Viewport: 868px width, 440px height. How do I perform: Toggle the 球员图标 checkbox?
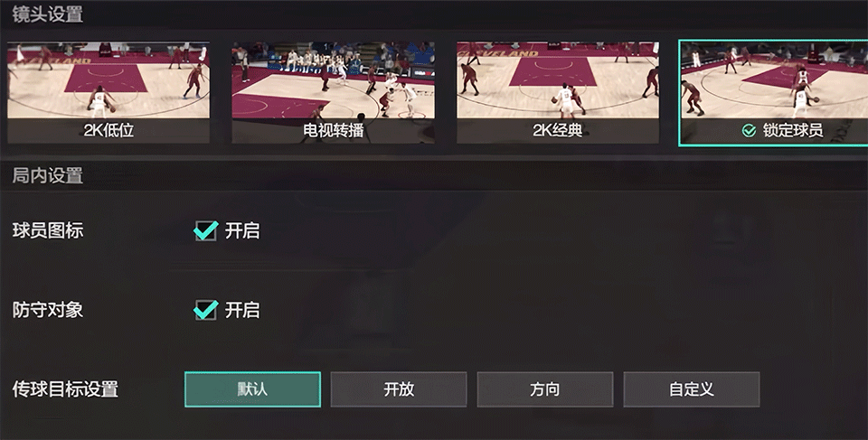(205, 230)
